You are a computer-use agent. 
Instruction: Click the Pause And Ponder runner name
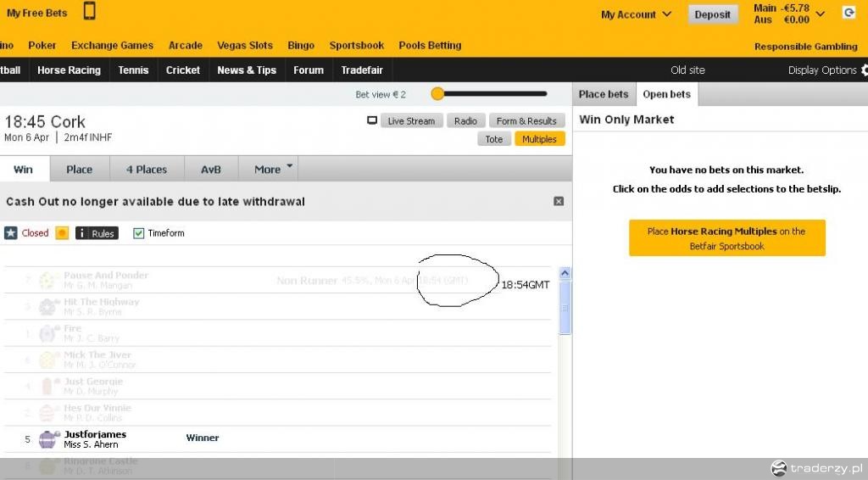coord(106,275)
